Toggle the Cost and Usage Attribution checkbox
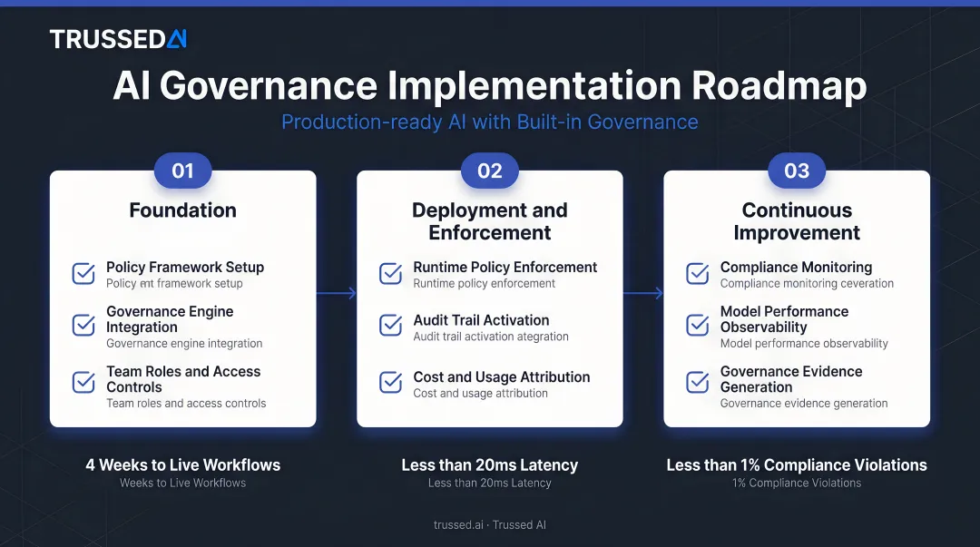The width and height of the screenshot is (980, 547). pyautogui.click(x=390, y=381)
